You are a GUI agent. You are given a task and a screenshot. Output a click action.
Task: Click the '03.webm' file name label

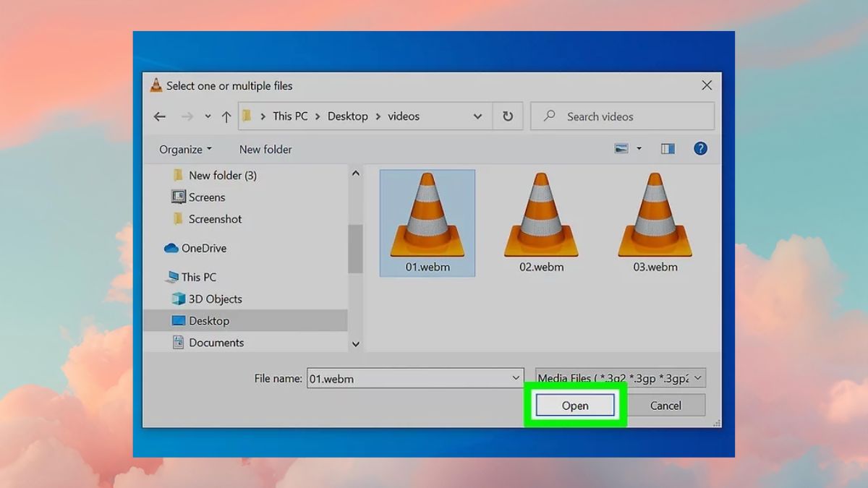655,267
